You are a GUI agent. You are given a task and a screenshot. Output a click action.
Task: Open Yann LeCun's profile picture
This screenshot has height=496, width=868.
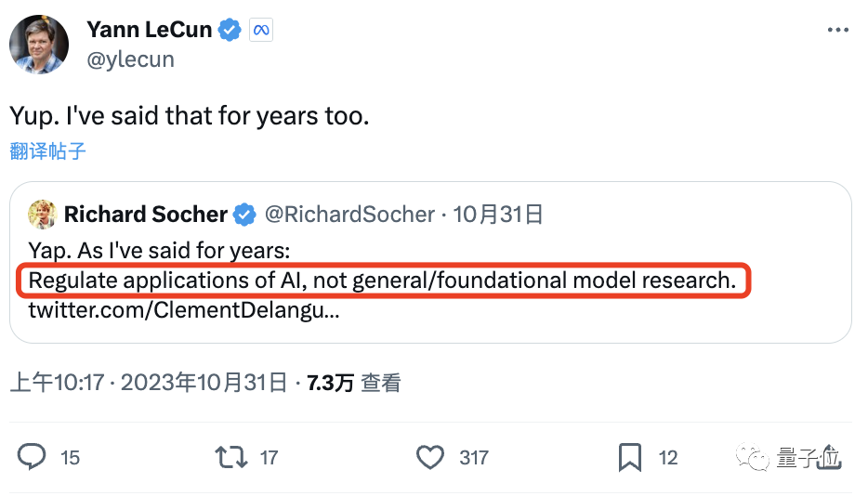coord(39,44)
